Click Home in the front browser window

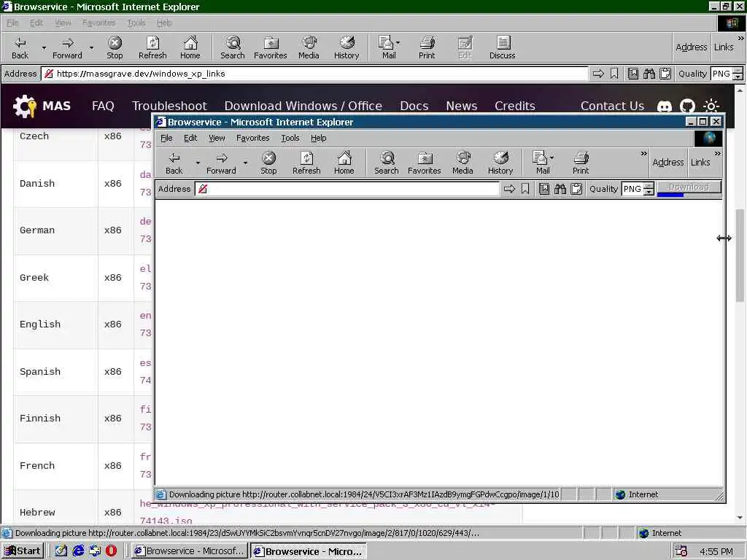point(344,163)
